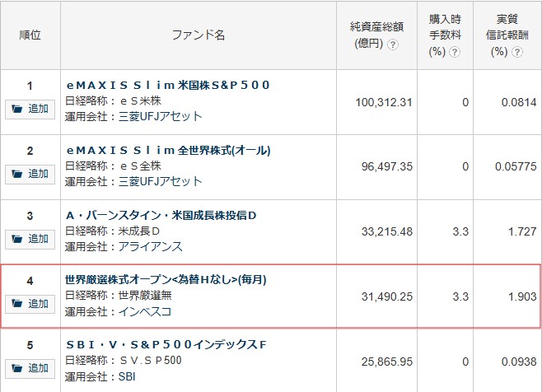Add rank 3 fund via 追加 button

[x=30, y=239]
